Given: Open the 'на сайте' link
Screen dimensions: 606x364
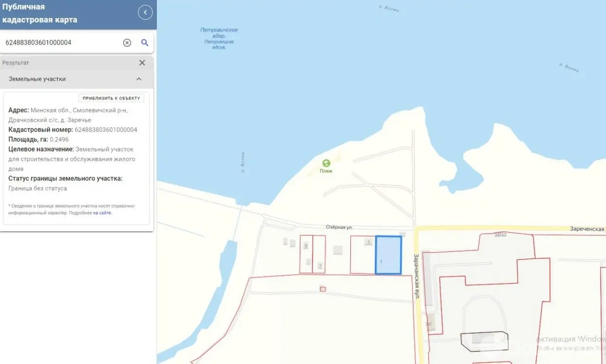Looking at the screenshot, I should coord(102,213).
